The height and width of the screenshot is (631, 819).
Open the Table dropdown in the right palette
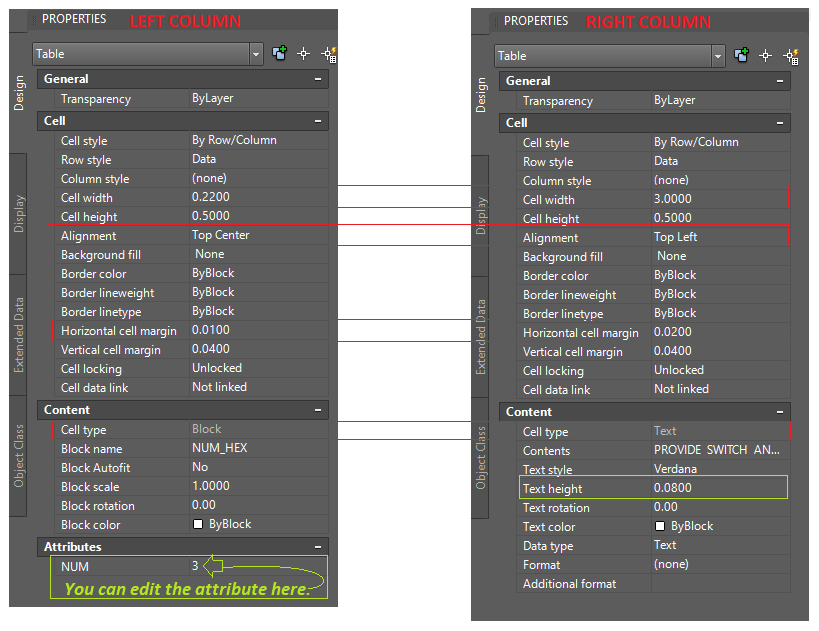click(718, 56)
